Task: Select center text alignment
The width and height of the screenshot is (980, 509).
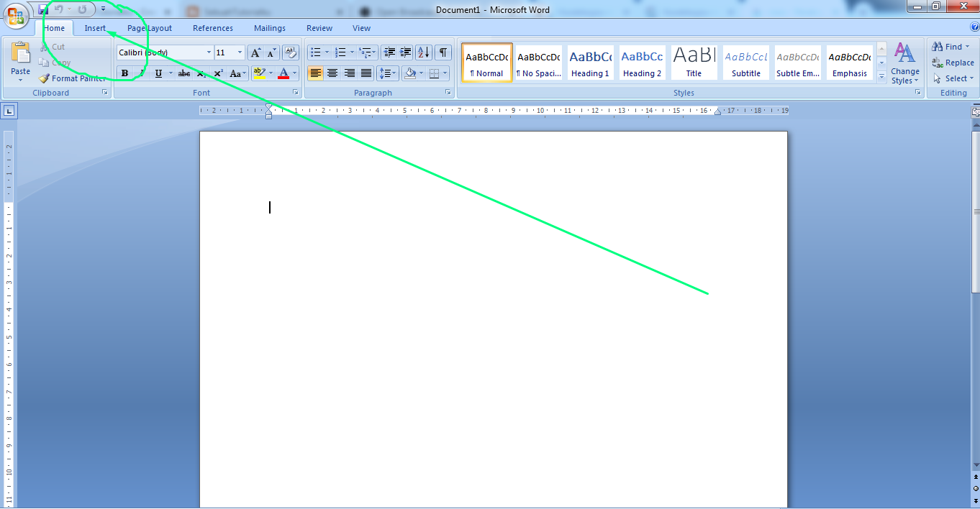Action: (x=332, y=73)
